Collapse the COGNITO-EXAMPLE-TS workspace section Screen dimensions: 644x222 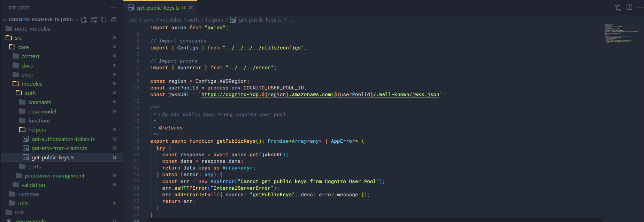click(x=5, y=20)
